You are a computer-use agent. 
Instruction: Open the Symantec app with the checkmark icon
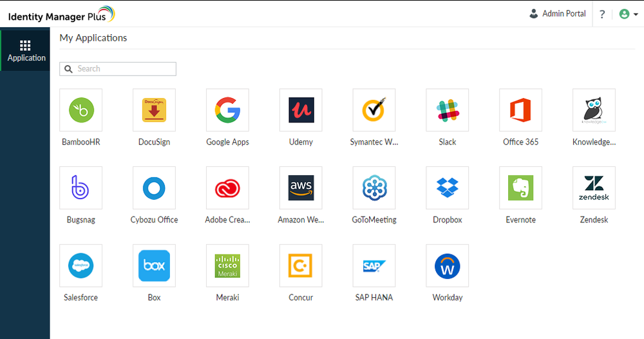374,110
